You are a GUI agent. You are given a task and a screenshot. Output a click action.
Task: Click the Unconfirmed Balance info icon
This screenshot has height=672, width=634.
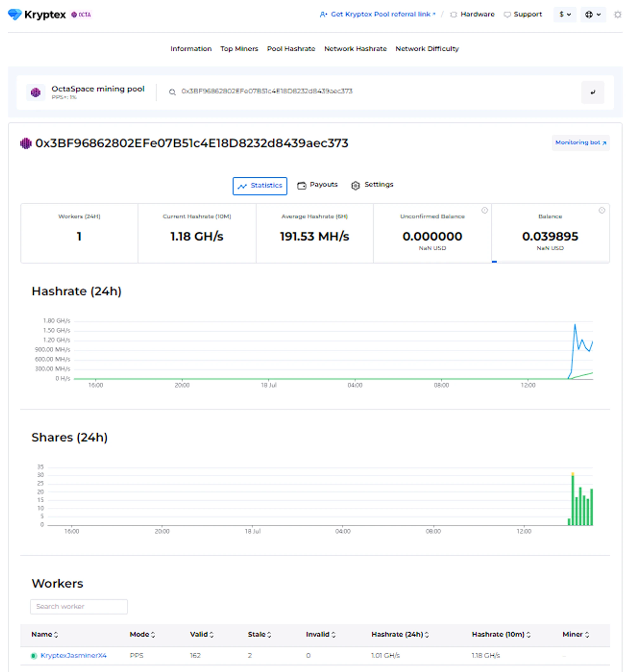tap(484, 210)
